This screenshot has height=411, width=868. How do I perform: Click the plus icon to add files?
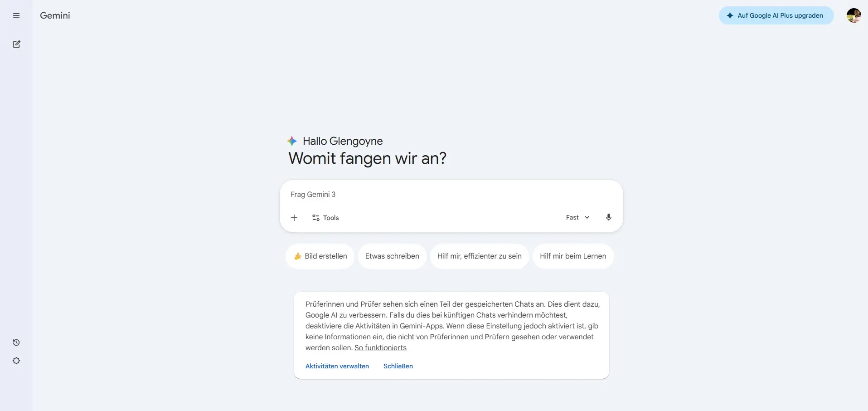[294, 218]
